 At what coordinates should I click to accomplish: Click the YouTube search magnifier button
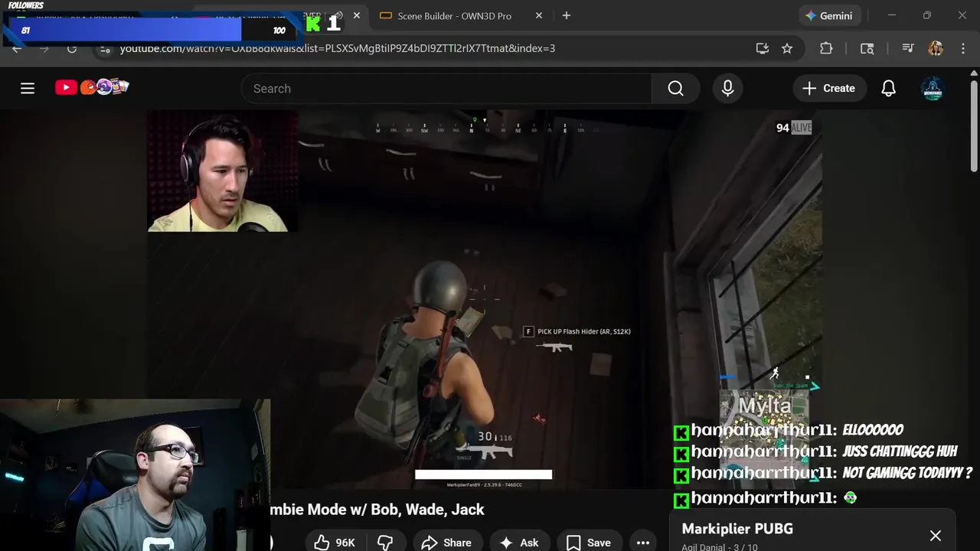[x=675, y=89]
